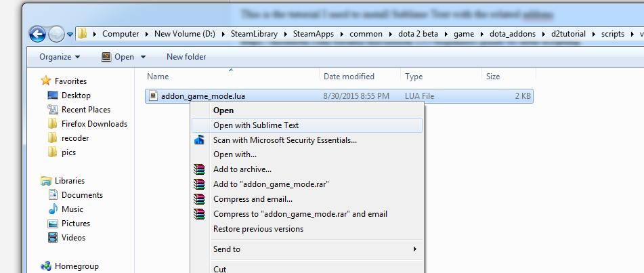
Task: Click the addon_game_mode.lua file icon
Action: pos(153,96)
